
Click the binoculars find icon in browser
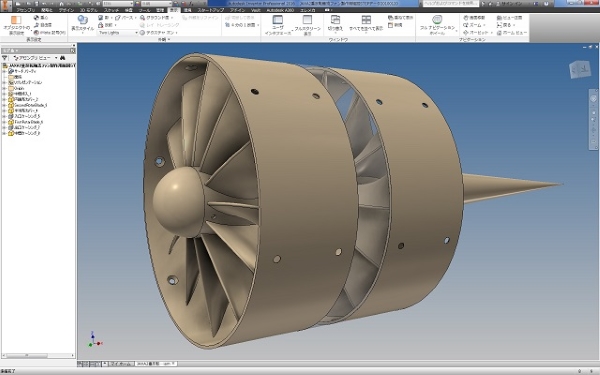pos(62,58)
